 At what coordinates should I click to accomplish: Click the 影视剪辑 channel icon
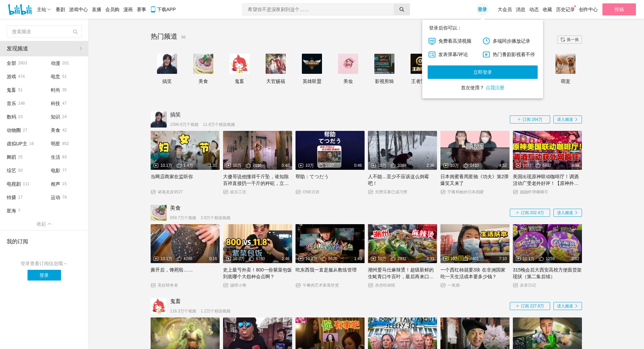[x=384, y=64]
